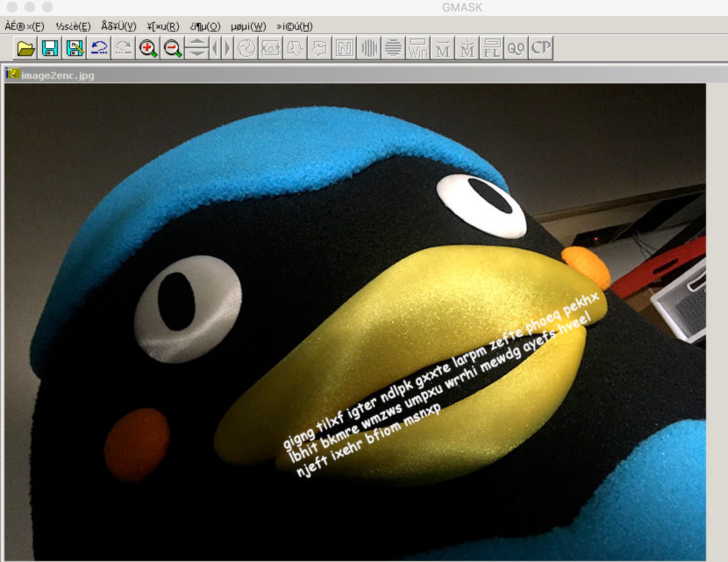The width and height of the screenshot is (728, 562).
Task: Click the vertical glass stripes icon
Action: click(x=369, y=48)
